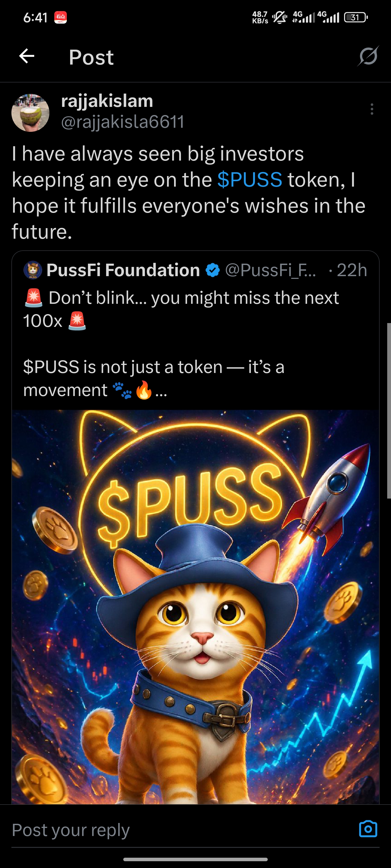Tap the red notification app icon
Screen dimensions: 391x868
click(60, 17)
